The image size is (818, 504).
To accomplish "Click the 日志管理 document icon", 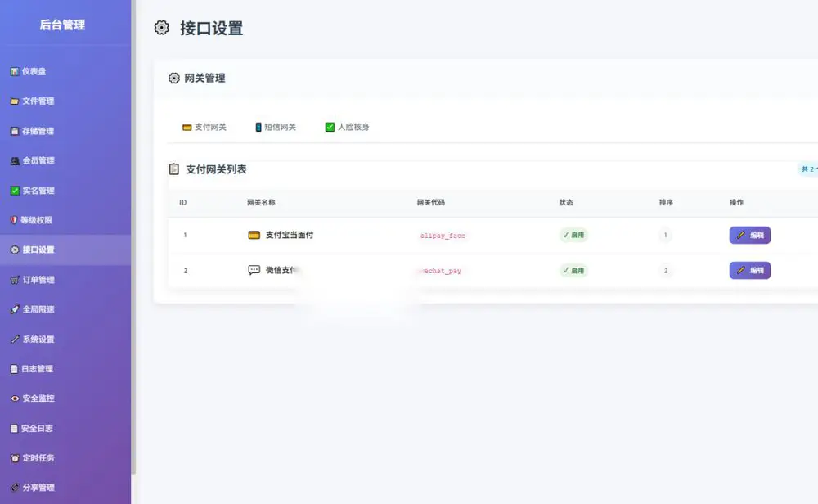I will 14,369.
